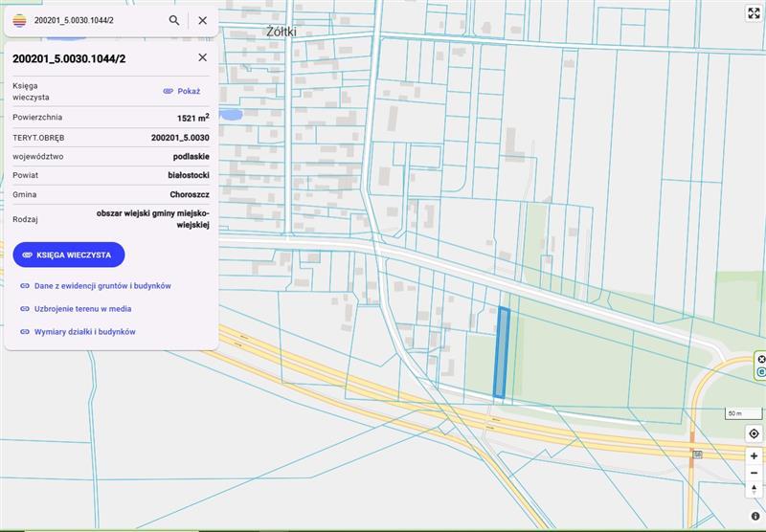Click the X icon on the right-edge widget
766x532 pixels.
[x=761, y=359]
